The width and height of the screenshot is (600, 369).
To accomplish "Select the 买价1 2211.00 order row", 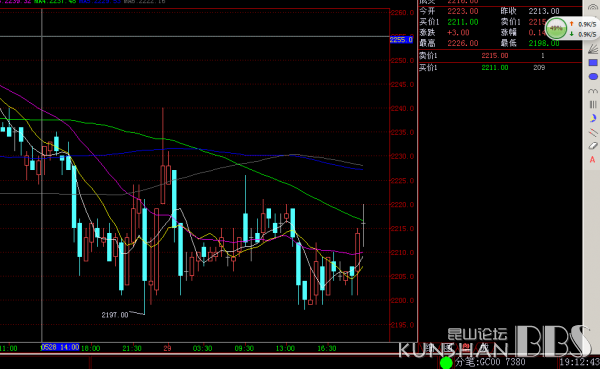I will coord(500,67).
